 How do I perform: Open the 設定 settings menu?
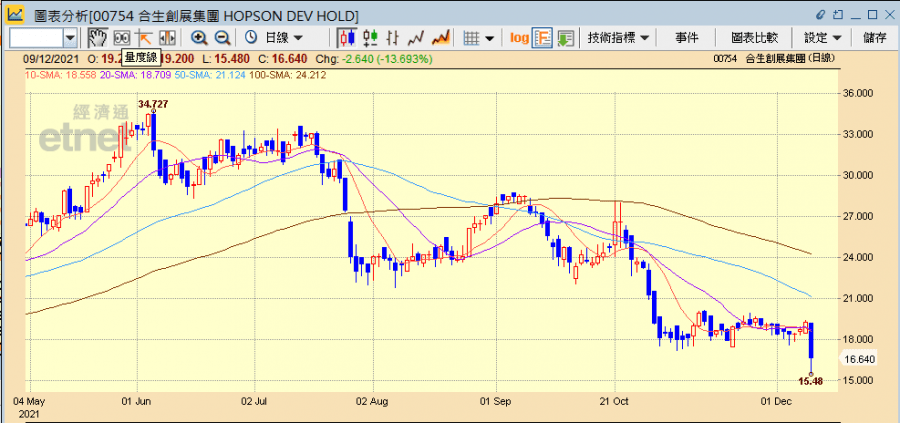(x=821, y=37)
